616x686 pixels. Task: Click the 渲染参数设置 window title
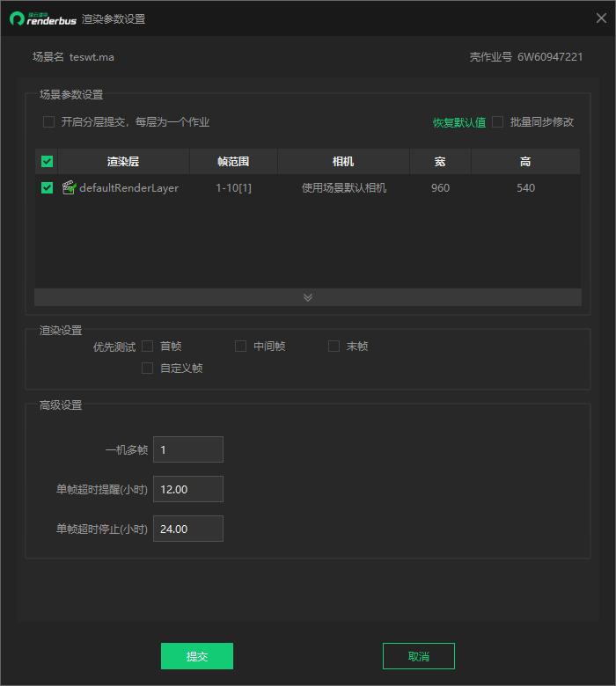coord(114,19)
